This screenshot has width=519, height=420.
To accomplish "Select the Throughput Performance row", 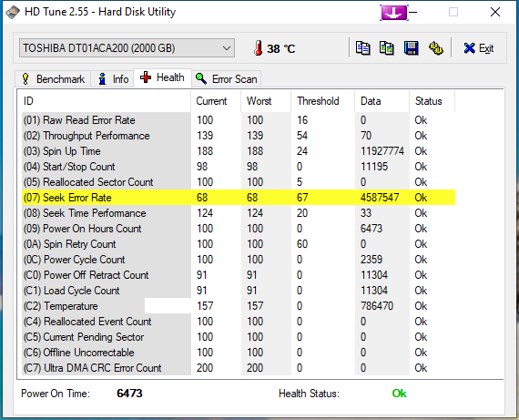I will click(239, 136).
